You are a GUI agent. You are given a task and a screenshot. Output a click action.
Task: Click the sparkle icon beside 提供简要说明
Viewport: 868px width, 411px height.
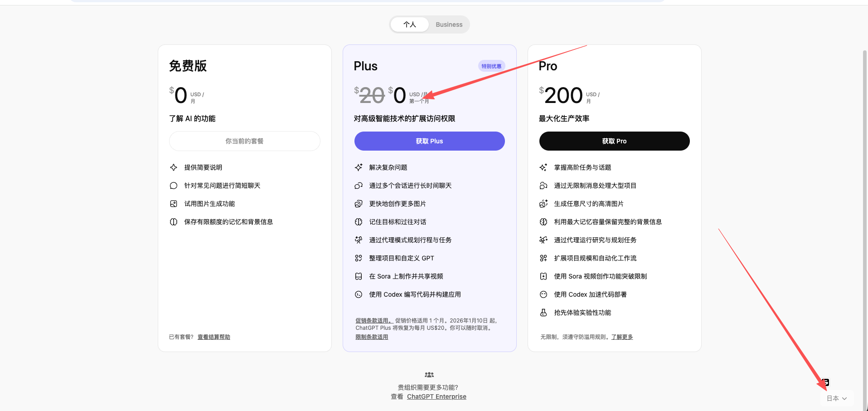pyautogui.click(x=174, y=167)
